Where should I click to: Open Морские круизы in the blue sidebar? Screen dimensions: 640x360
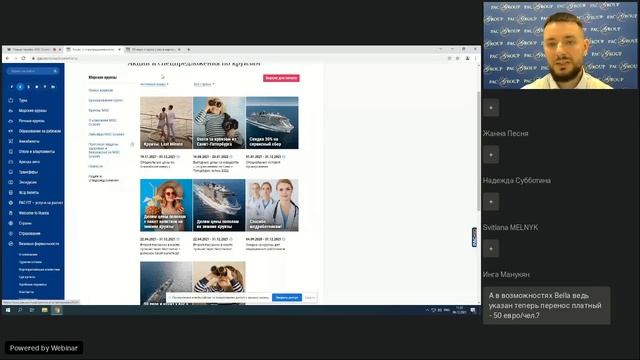(x=32, y=111)
